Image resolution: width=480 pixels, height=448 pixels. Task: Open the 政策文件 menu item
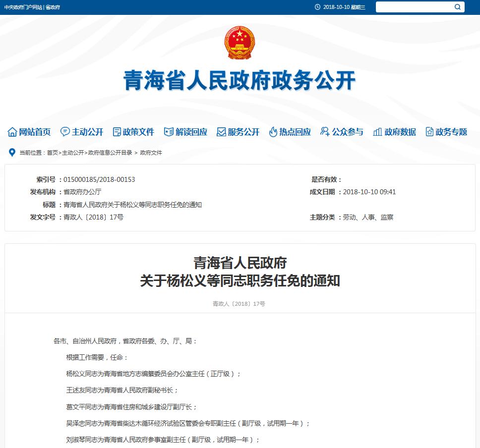pos(138,132)
